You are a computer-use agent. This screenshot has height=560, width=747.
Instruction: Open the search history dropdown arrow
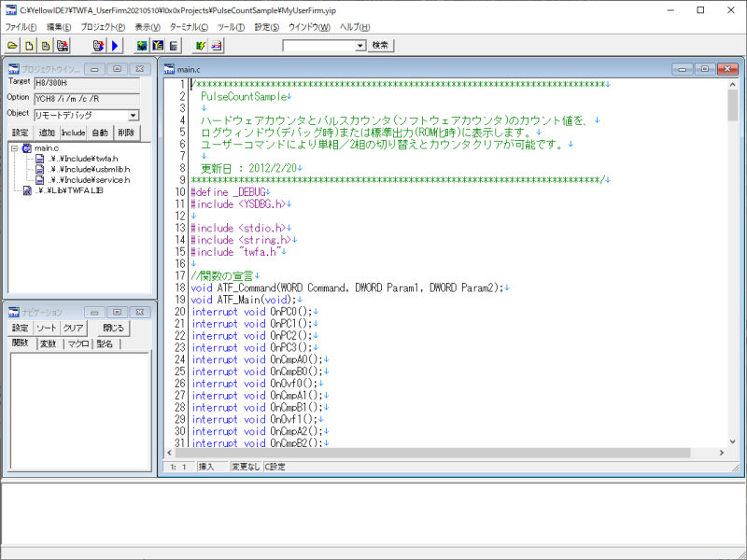(x=360, y=46)
